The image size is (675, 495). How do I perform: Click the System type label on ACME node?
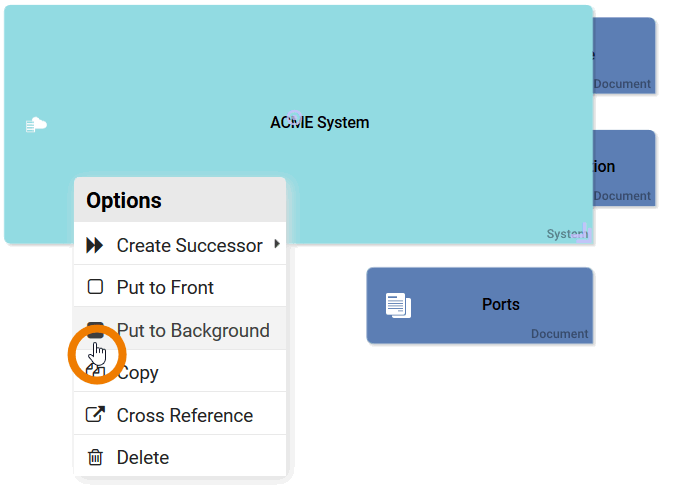point(565,234)
